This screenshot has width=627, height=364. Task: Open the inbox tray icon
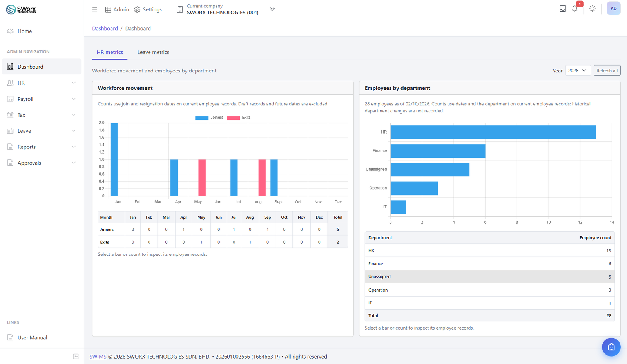pos(563,9)
